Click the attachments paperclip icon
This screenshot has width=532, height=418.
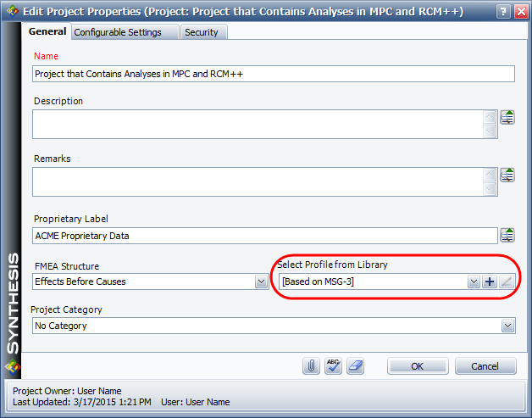tap(312, 366)
